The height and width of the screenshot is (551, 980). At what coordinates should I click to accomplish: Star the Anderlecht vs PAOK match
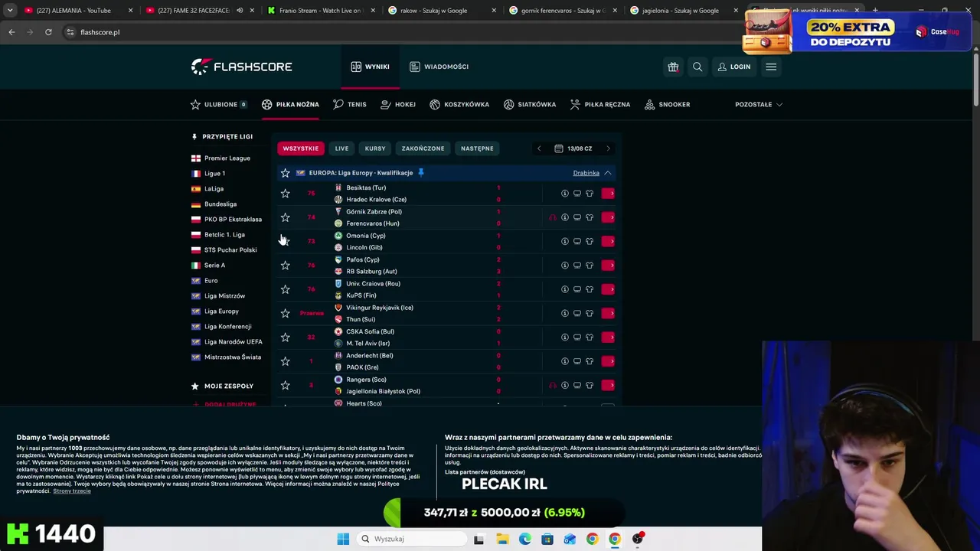pyautogui.click(x=285, y=361)
